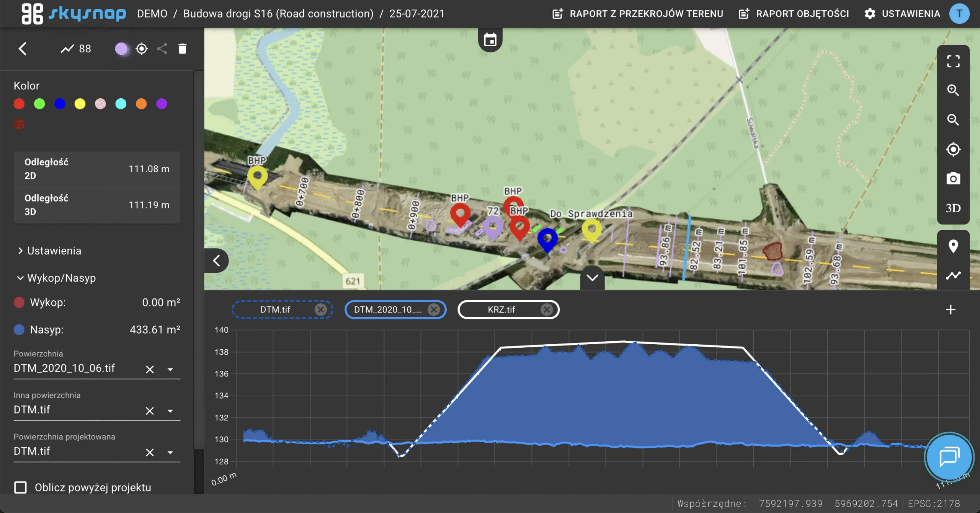Go back using the left panel arrow
This screenshot has height=513, width=980.
(23, 49)
